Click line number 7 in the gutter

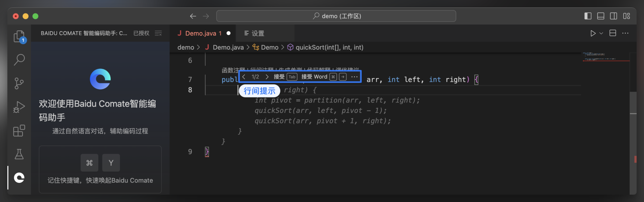[190, 79]
